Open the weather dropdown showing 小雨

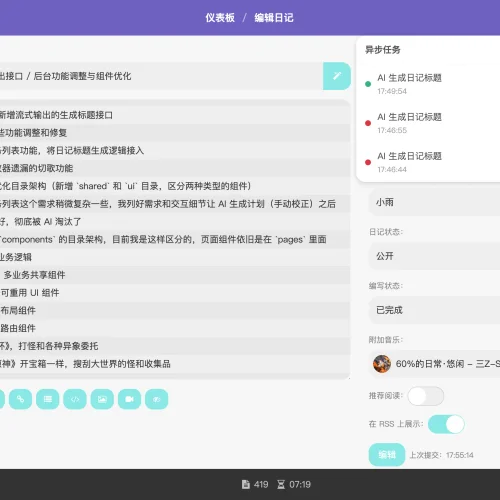434,202
